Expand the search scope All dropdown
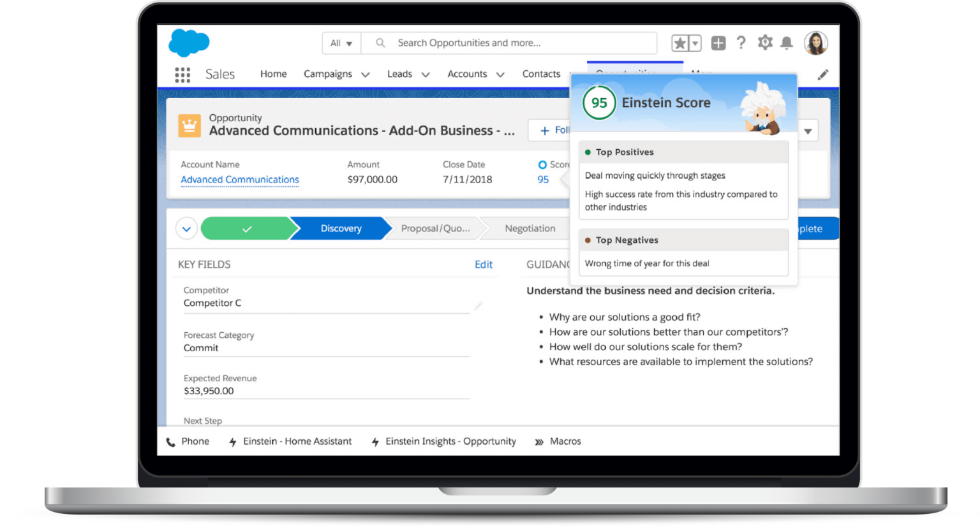Viewport: 980px width, 526px height. tap(341, 43)
